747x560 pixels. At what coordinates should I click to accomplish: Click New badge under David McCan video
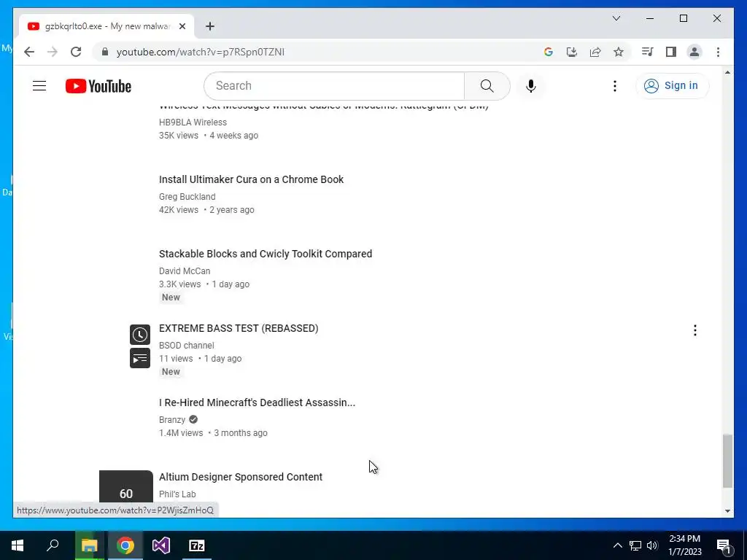[171, 297]
